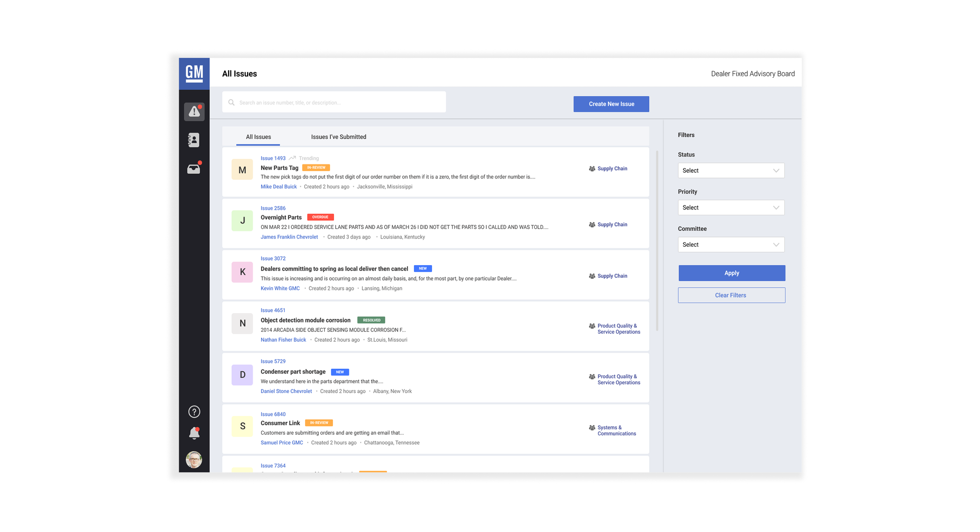980x532 pixels.
Task: Expand the Priority filter dropdown
Action: (x=731, y=208)
